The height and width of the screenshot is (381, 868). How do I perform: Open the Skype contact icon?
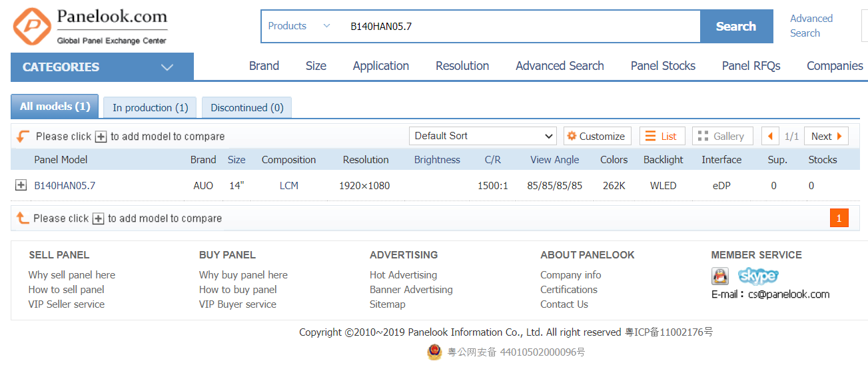(x=758, y=275)
